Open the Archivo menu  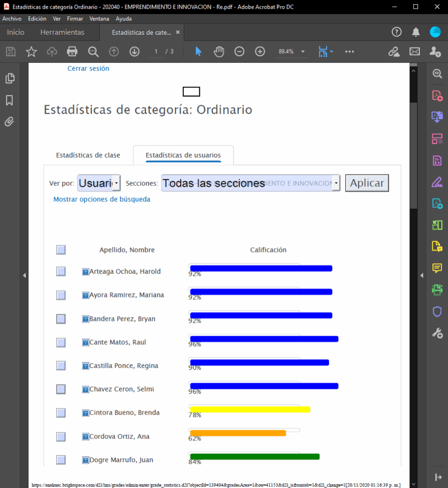tap(12, 19)
